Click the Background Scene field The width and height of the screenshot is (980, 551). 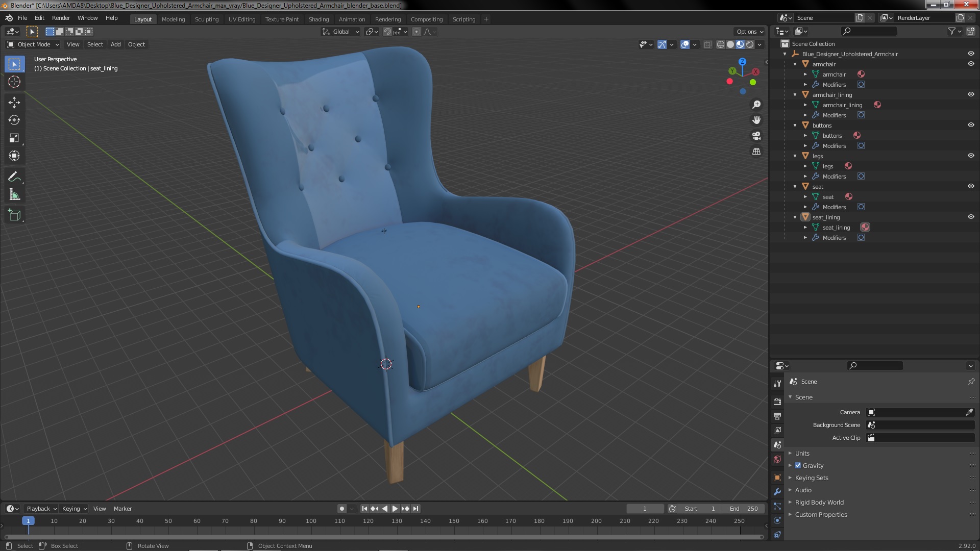pos(920,425)
